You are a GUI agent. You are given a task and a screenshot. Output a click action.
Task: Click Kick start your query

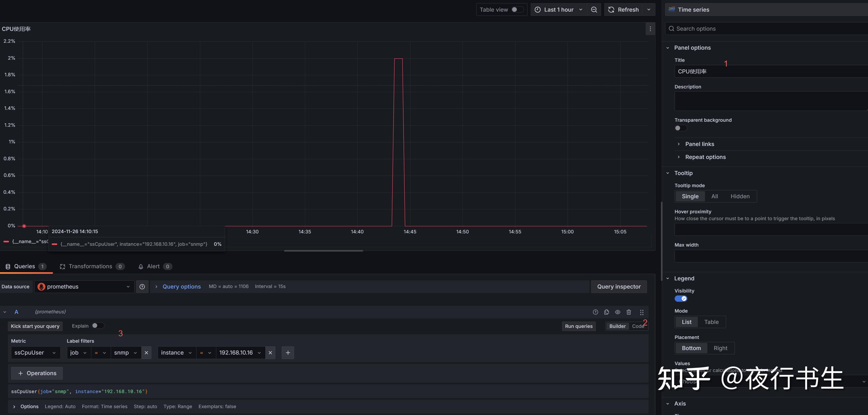(x=35, y=326)
